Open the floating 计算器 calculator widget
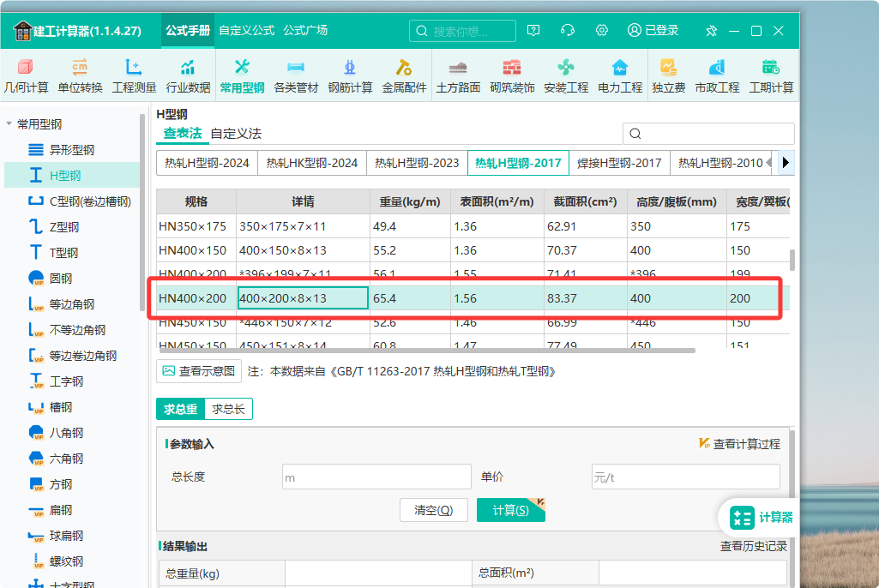The width and height of the screenshot is (879, 588). 762,517
